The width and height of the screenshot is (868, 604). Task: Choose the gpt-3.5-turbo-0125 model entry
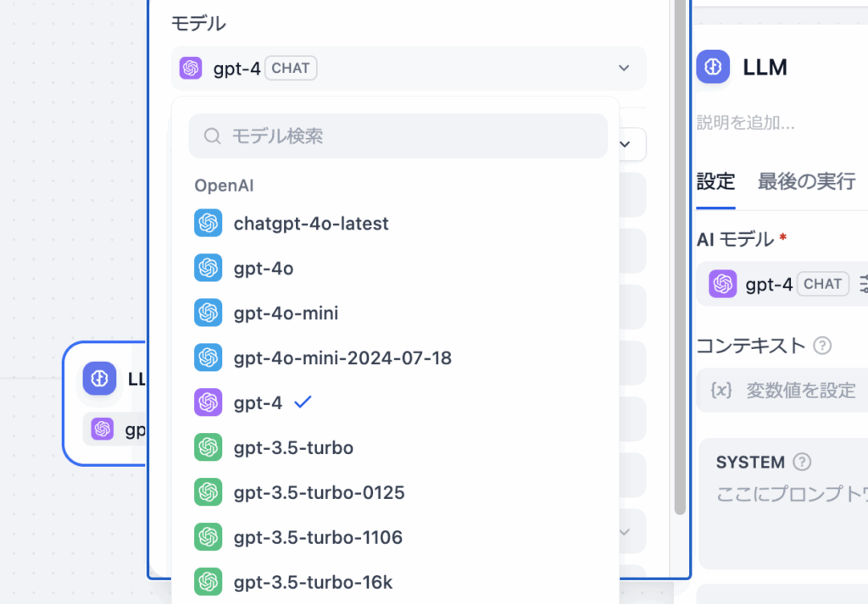point(319,492)
